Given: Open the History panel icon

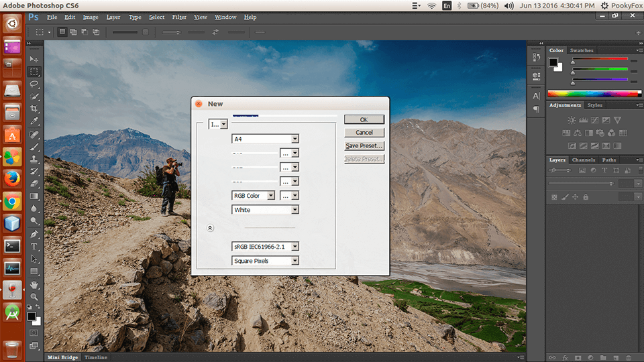Looking at the screenshot, I should coord(536,57).
